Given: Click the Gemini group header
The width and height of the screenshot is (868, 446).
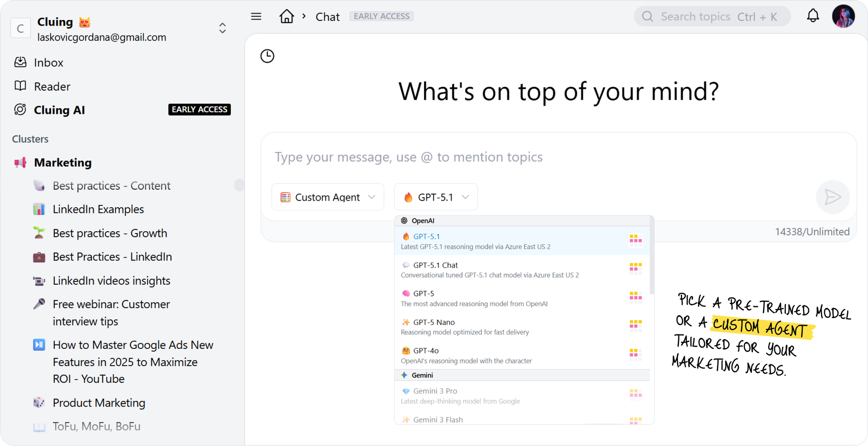Looking at the screenshot, I should (522, 375).
